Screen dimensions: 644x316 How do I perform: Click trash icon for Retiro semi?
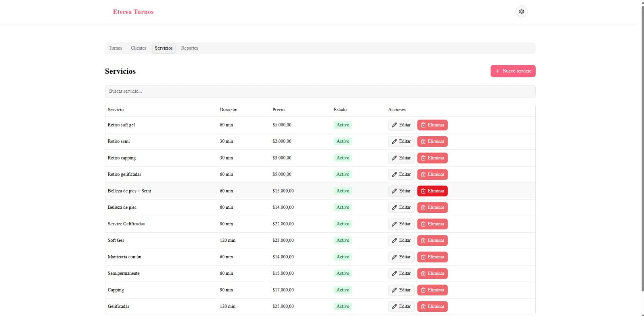[x=423, y=141]
